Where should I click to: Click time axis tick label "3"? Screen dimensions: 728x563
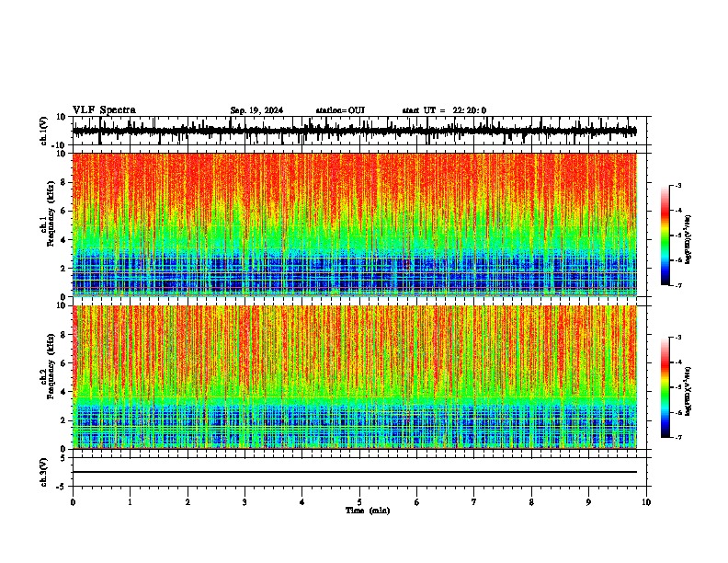click(245, 502)
